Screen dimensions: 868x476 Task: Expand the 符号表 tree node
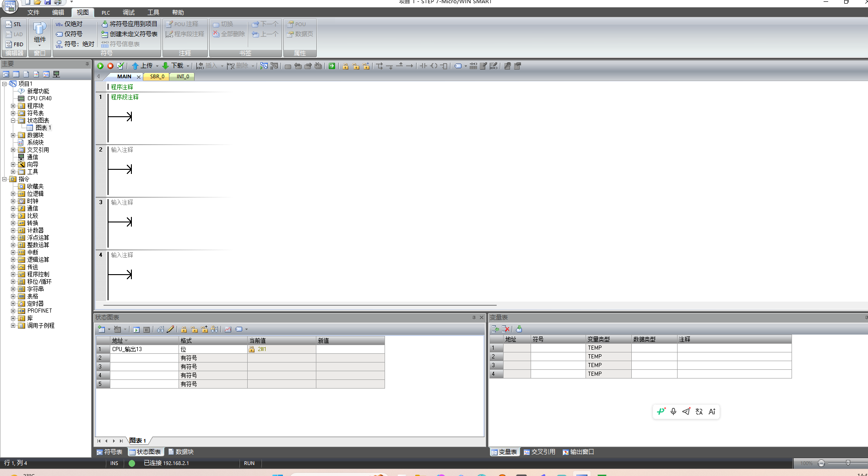pyautogui.click(x=13, y=113)
